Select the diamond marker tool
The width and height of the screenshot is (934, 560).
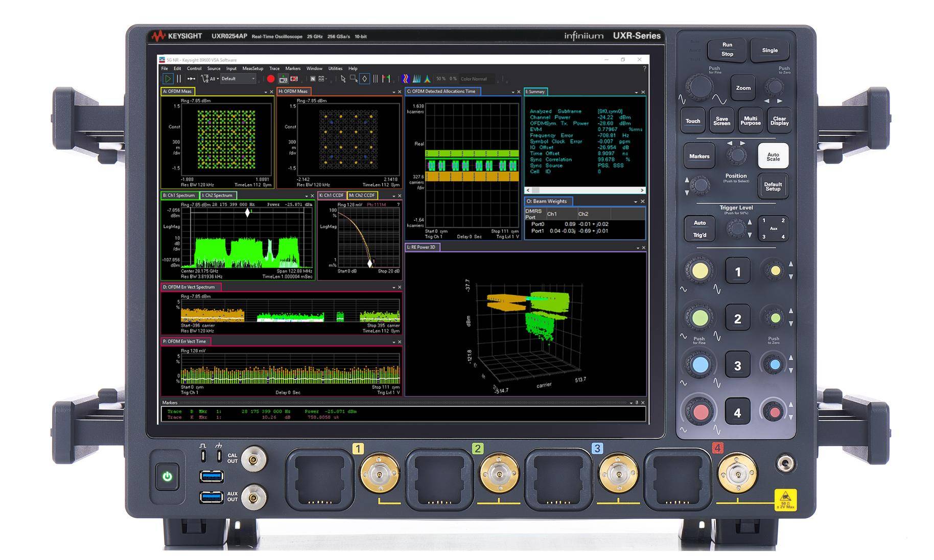coord(364,79)
